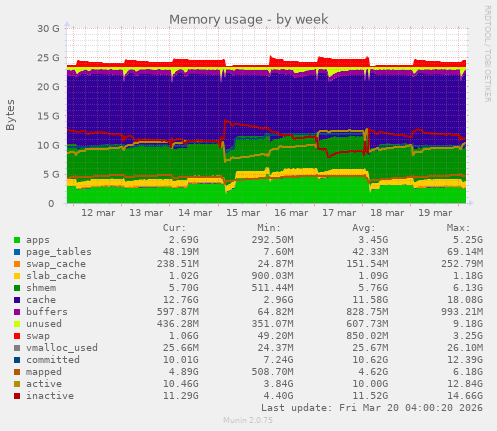
Task: Click apps max value 5.25G
Action: [468, 240]
